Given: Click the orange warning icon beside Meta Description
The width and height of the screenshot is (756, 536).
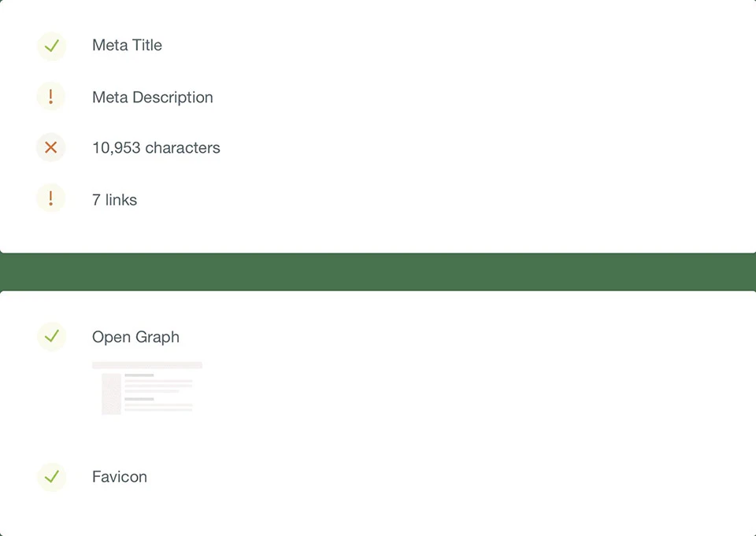Looking at the screenshot, I should (51, 98).
